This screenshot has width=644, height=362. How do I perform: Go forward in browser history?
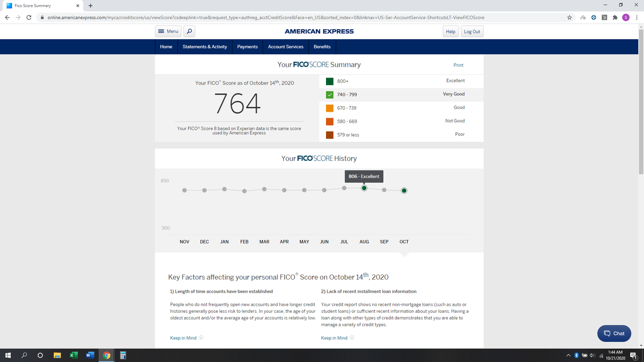point(19,17)
